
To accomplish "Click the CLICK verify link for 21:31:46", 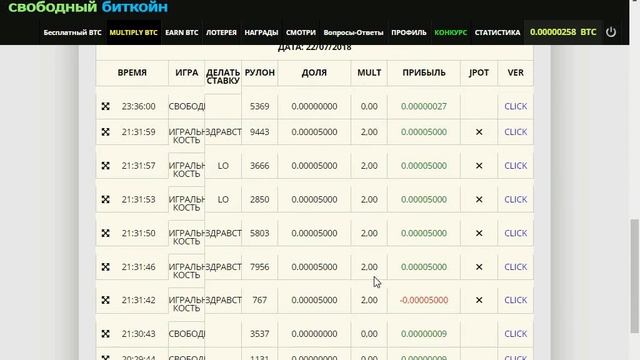I will click(x=516, y=267).
